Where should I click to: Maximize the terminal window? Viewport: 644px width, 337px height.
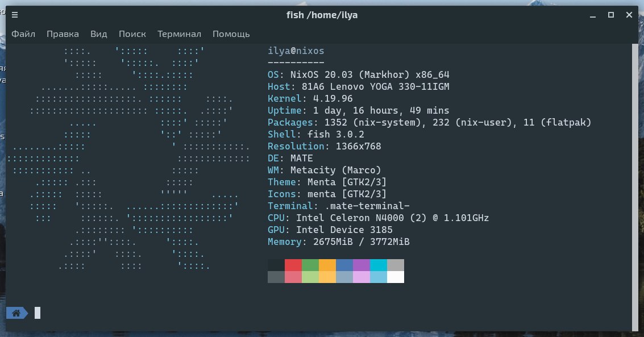(610, 15)
